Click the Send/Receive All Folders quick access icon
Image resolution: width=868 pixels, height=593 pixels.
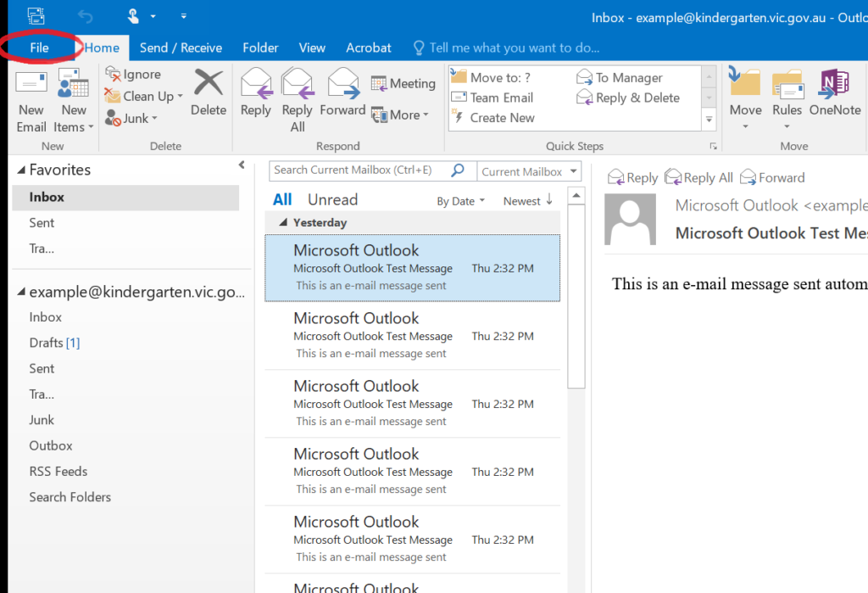click(x=36, y=16)
